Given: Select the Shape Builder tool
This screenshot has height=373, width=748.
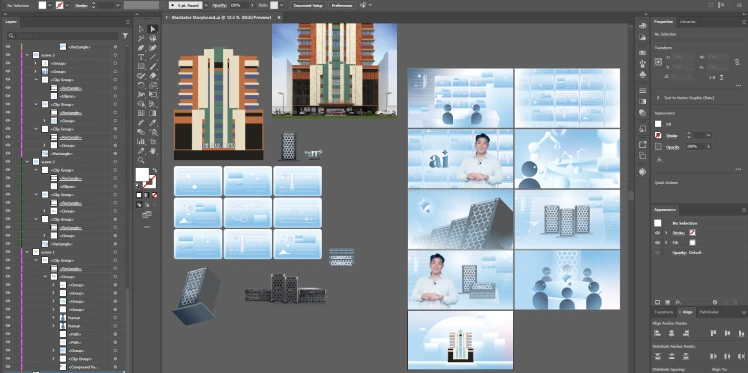Looking at the screenshot, I should [x=141, y=104].
